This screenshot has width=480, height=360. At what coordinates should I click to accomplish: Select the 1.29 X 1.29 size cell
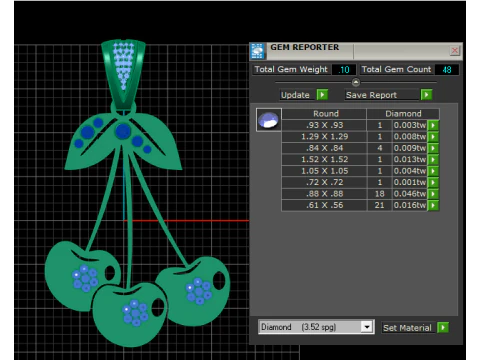pos(324,137)
